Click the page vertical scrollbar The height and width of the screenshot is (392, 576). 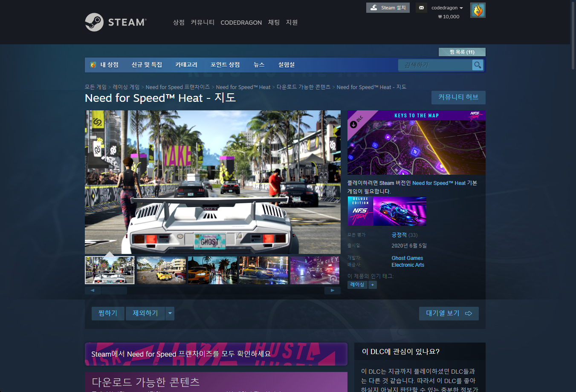tap(573, 36)
